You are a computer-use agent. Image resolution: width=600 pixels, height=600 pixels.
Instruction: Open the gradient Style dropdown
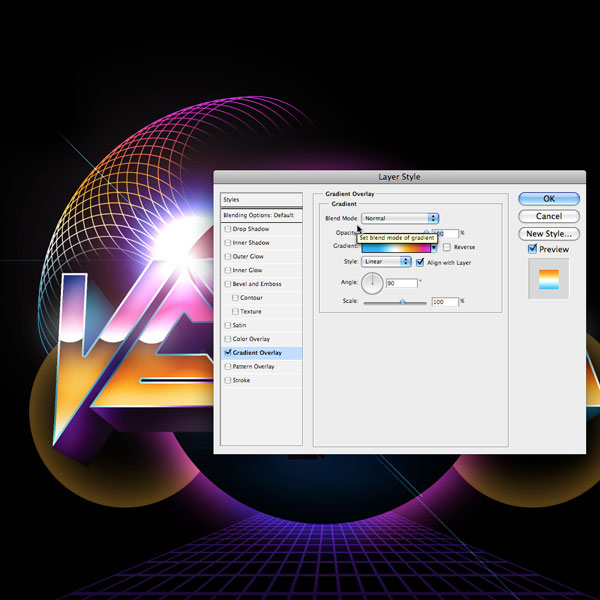pos(386,261)
